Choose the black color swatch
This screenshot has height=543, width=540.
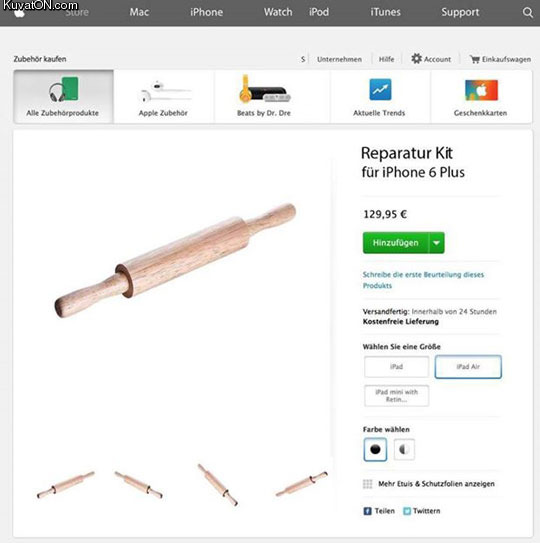coord(375,449)
